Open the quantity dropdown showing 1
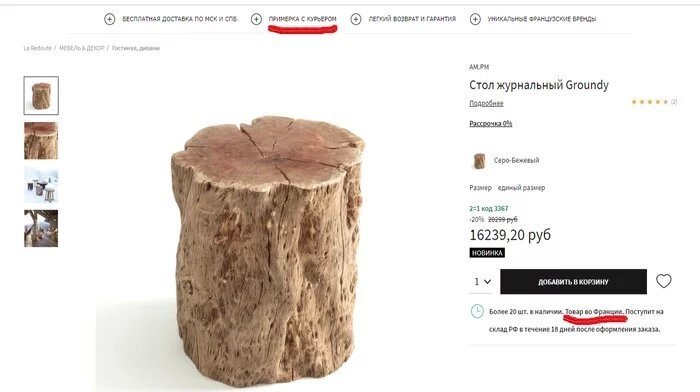Screen dimensions: 700x392 (482, 282)
